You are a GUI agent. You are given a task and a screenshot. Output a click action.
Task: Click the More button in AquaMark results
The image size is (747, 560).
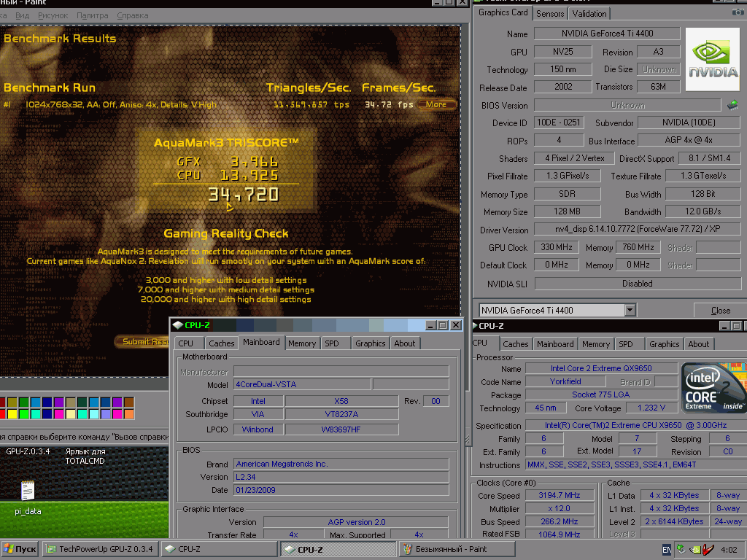tap(436, 104)
